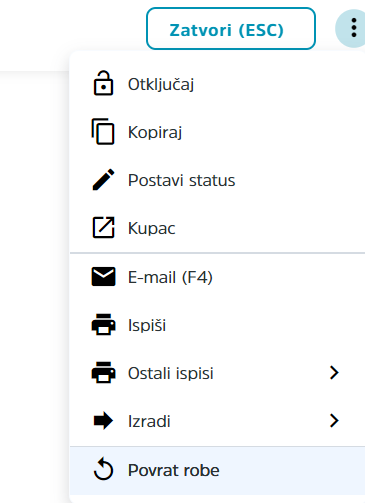The image size is (365, 503).
Task: Select Otključaj from the menu
Action: [x=217, y=84]
